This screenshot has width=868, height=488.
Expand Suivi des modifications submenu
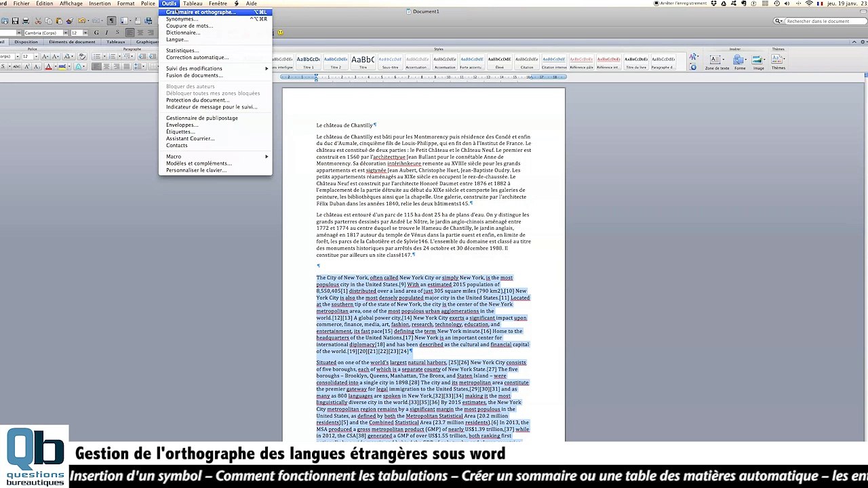tap(216, 68)
